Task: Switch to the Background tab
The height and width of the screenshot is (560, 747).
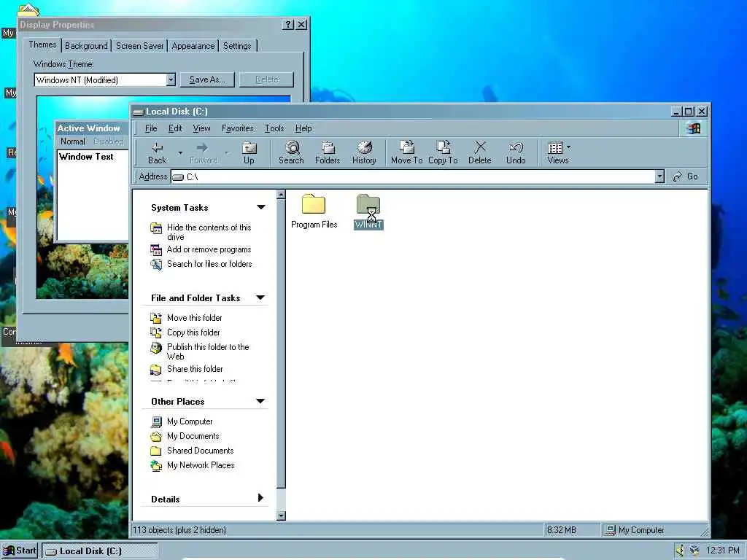Action: (x=86, y=46)
